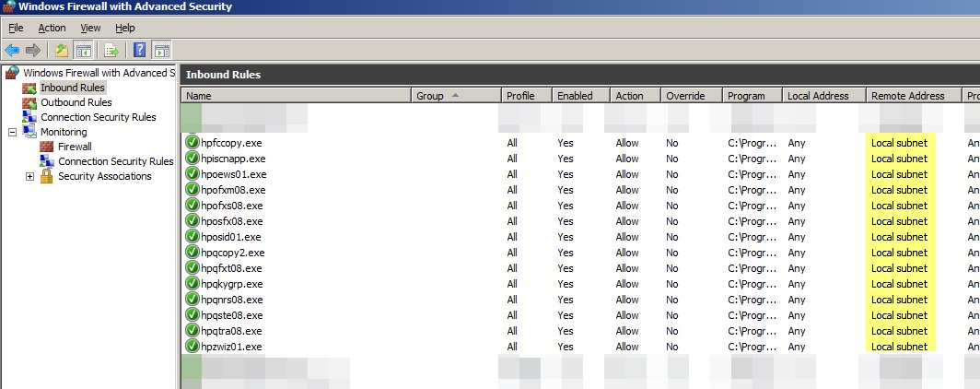Screen dimensions: 980x389
Task: Click the No cell in hpqtra08.exe row
Action: point(671,330)
